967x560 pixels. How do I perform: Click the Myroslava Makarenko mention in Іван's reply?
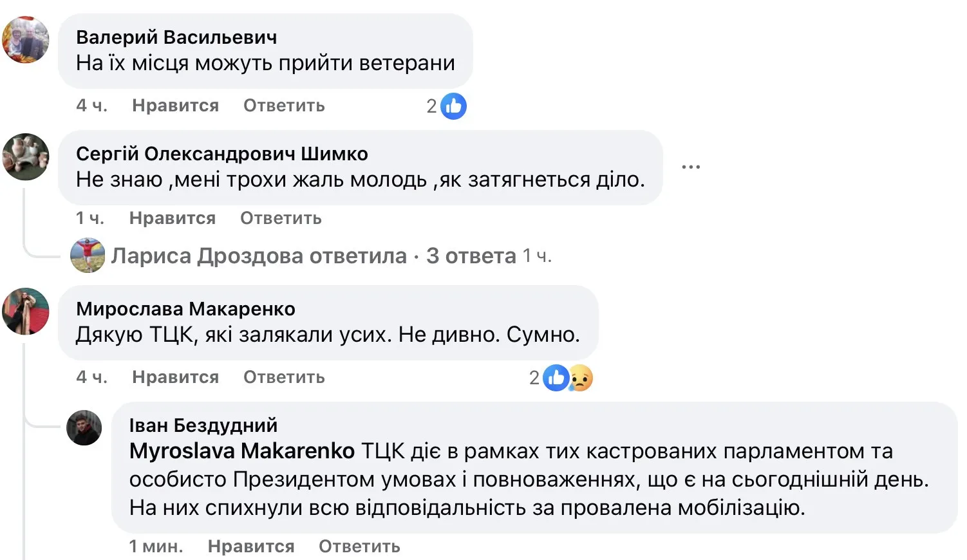tap(242, 451)
